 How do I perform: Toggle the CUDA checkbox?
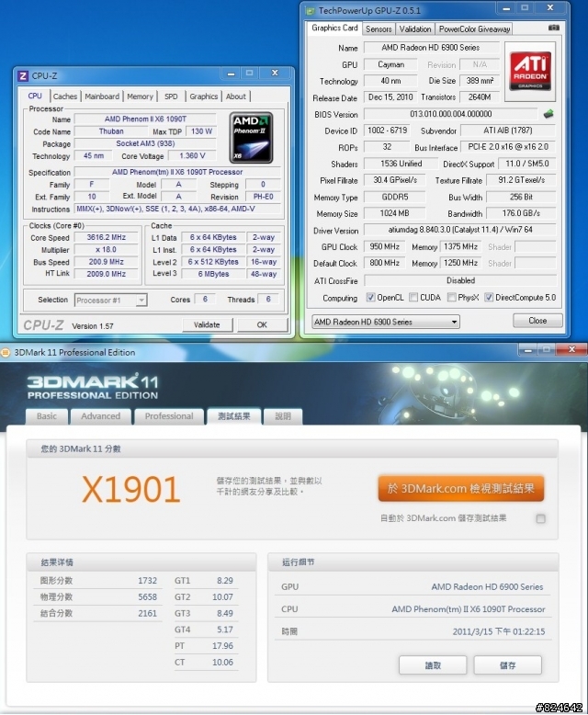[x=413, y=298]
